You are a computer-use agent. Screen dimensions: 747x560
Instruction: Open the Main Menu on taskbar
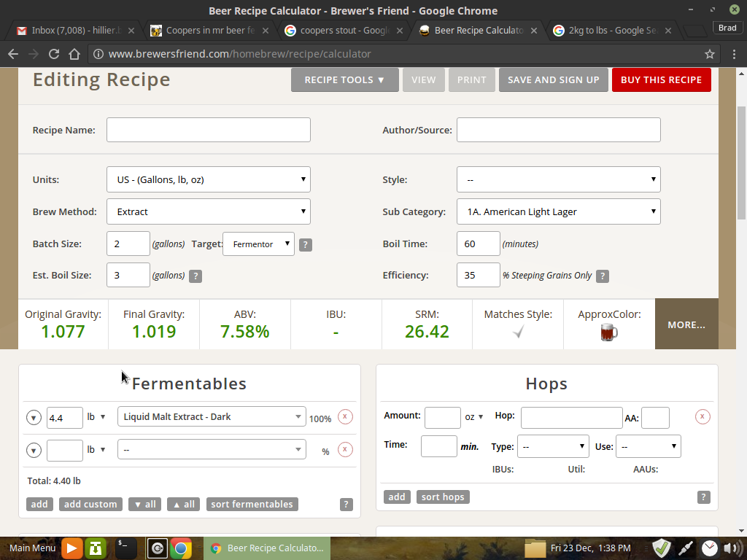click(32, 548)
